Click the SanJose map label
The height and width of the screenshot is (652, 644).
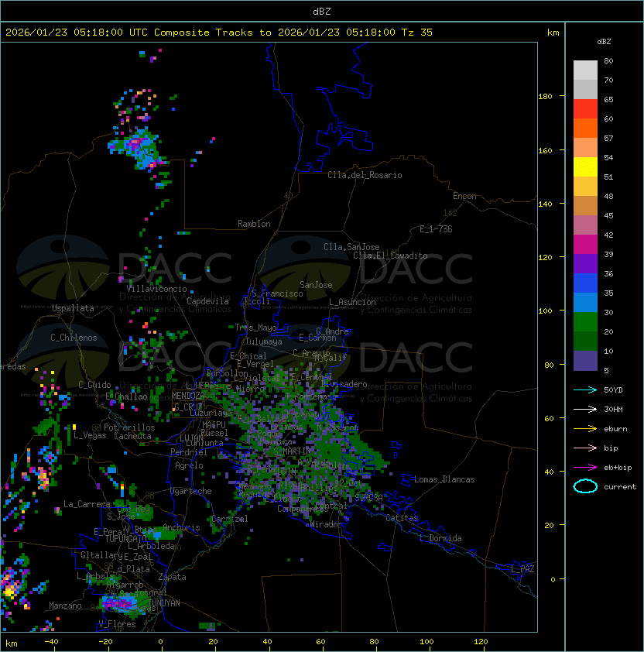(x=316, y=285)
